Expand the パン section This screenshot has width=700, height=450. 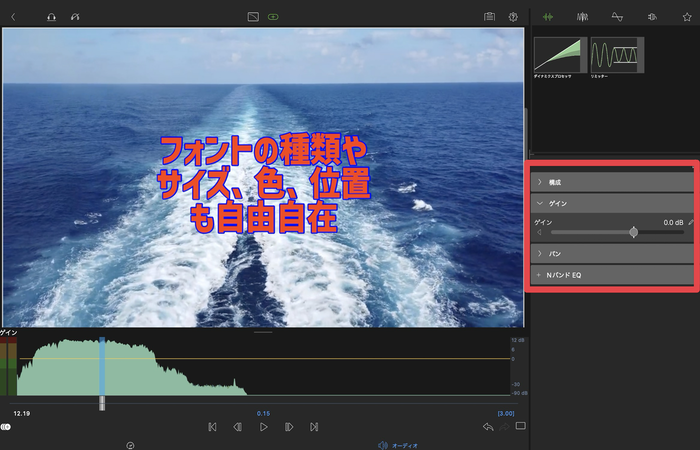click(541, 254)
